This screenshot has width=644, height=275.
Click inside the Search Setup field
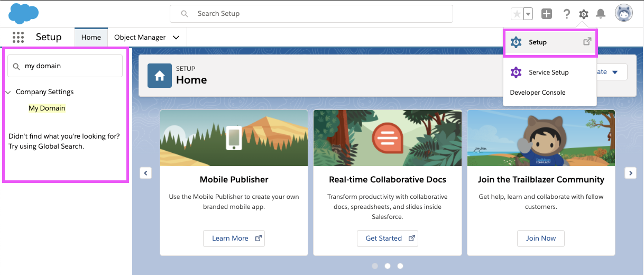[311, 14]
